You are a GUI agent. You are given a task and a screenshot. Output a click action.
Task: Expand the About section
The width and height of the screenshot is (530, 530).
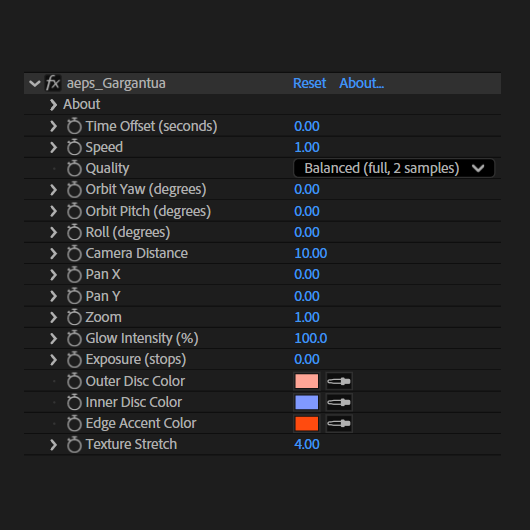(53, 104)
